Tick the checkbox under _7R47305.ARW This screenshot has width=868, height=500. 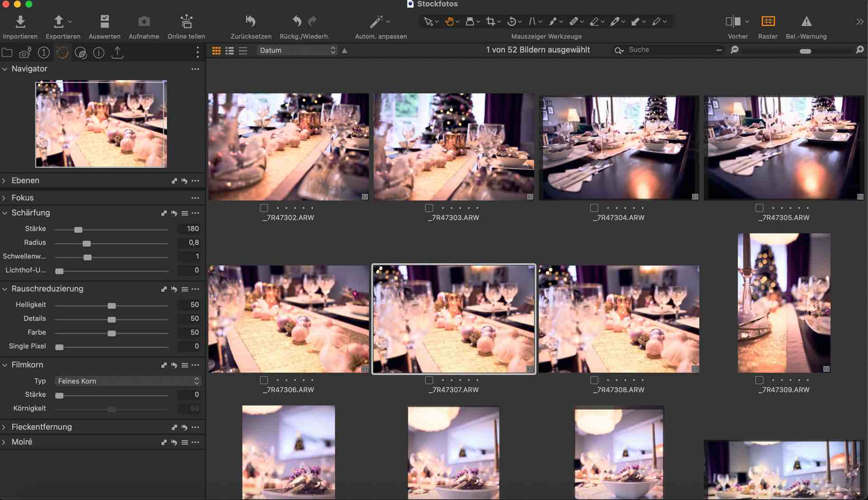click(x=759, y=208)
